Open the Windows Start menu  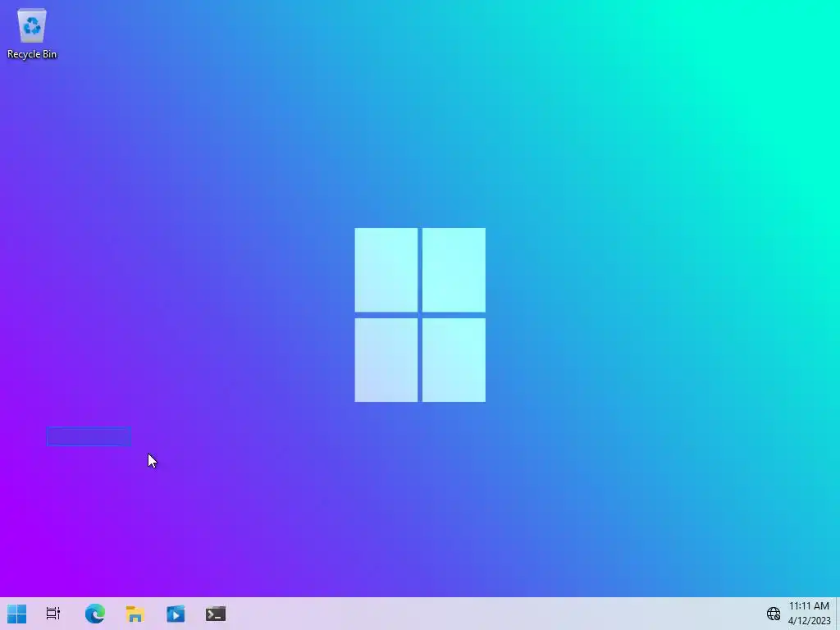[x=16, y=614]
